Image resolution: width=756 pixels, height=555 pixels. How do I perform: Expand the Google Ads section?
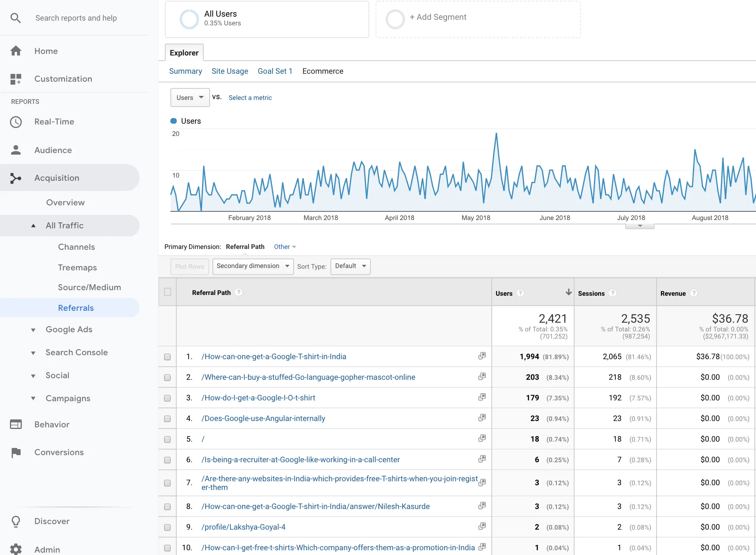tap(33, 330)
